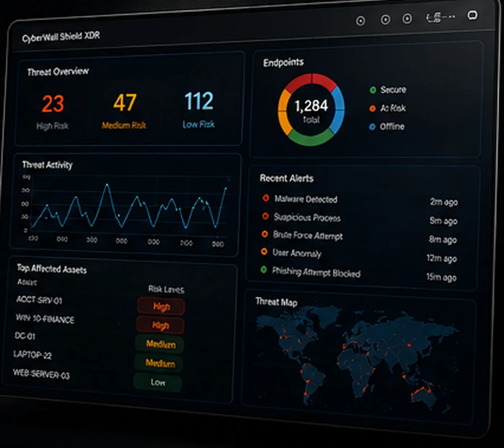Click the Risk Level column header
Screen dimensions: 504x448
tap(166, 289)
